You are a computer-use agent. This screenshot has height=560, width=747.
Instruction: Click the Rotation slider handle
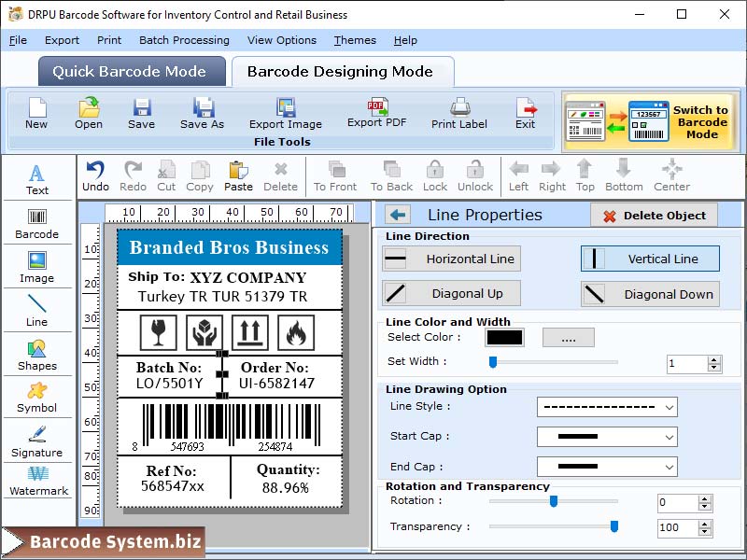point(553,501)
